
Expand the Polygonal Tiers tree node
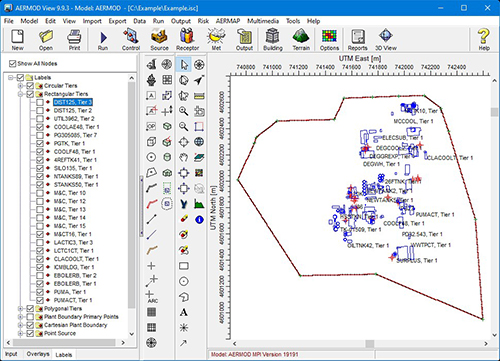pos(20,309)
